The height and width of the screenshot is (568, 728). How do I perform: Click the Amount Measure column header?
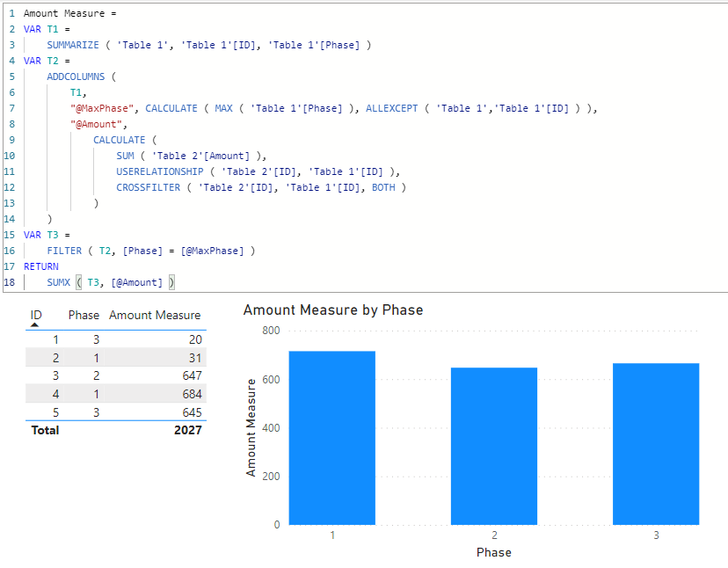[155, 315]
